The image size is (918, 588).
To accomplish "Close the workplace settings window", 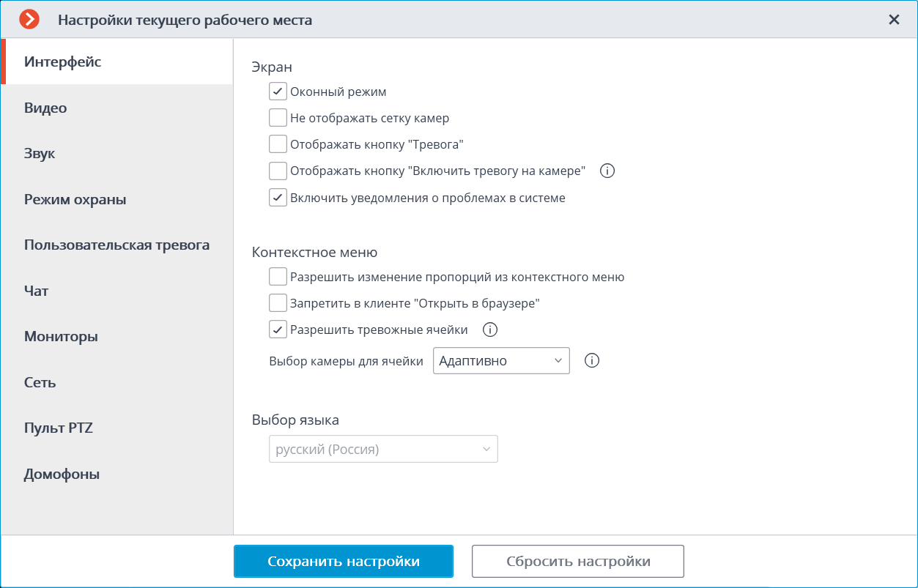I will click(894, 20).
